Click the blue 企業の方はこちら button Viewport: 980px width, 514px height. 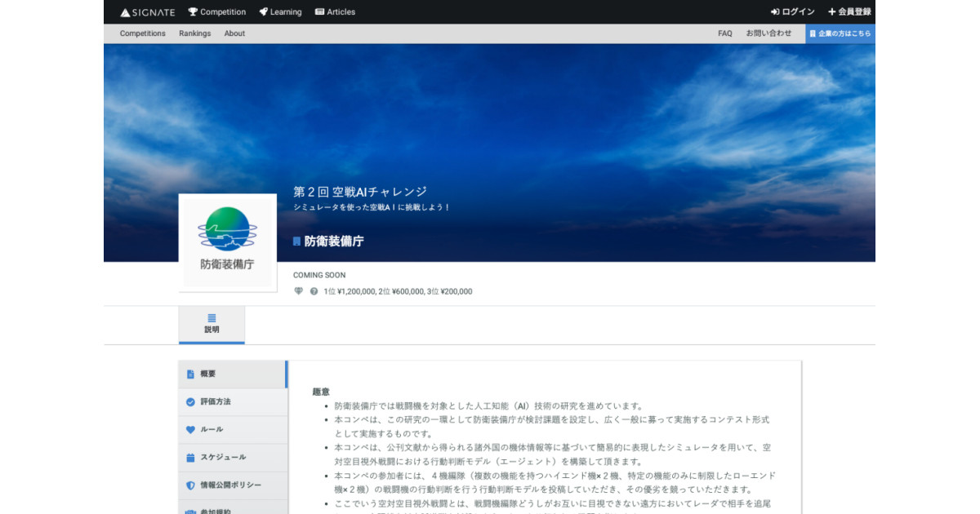coord(840,33)
